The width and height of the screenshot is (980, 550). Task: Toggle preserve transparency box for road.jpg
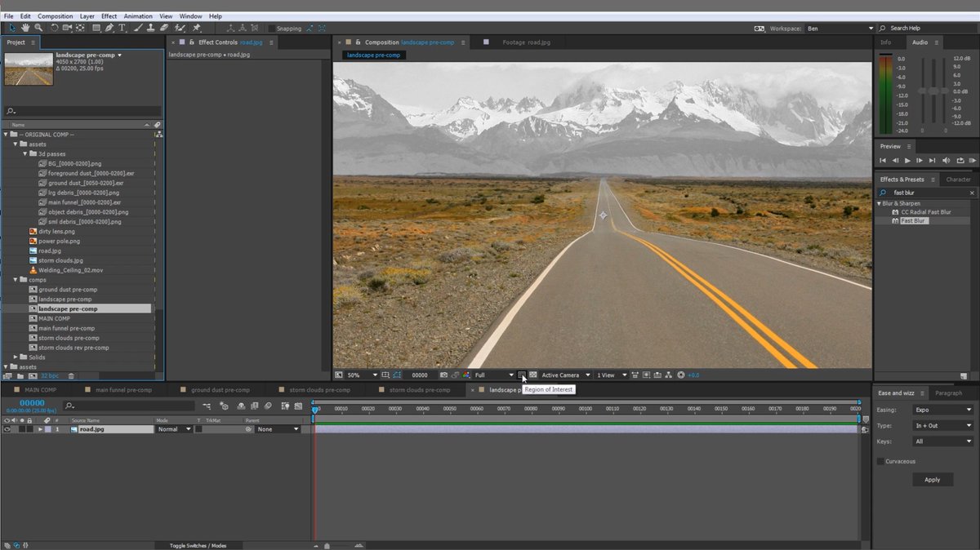pyautogui.click(x=198, y=428)
